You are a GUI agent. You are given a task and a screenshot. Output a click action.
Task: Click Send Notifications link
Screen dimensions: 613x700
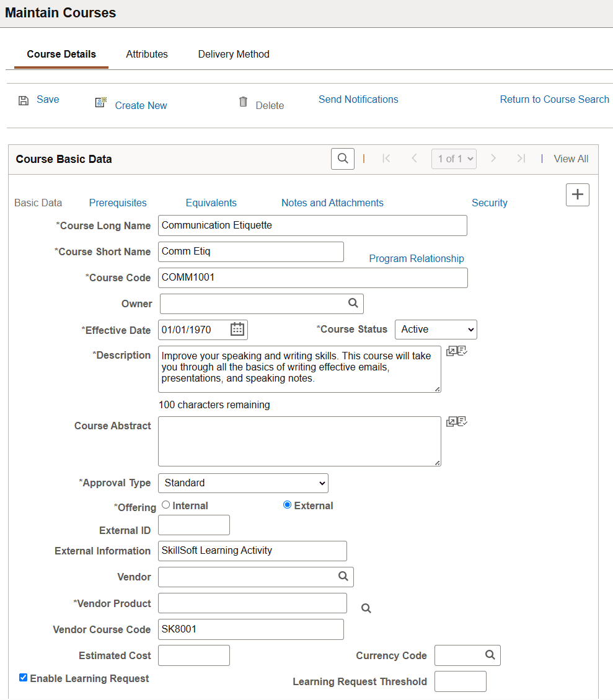pyautogui.click(x=358, y=100)
